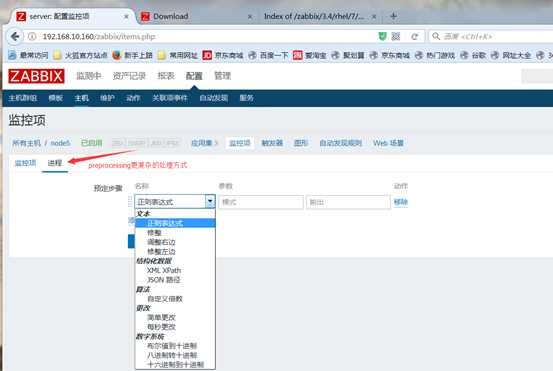Click the green shield icon in address bar
Screen dimensions: 553x371
(382, 36)
